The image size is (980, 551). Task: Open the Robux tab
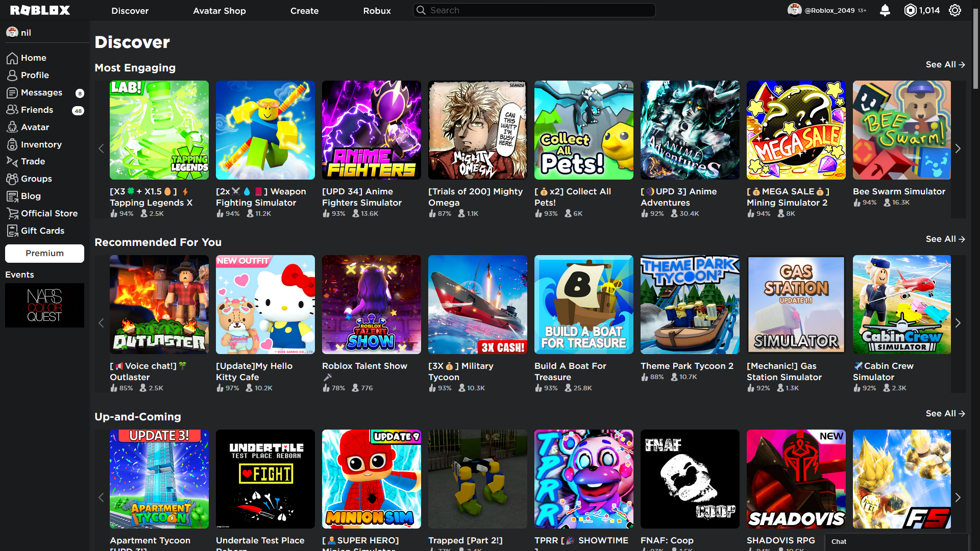pyautogui.click(x=377, y=11)
